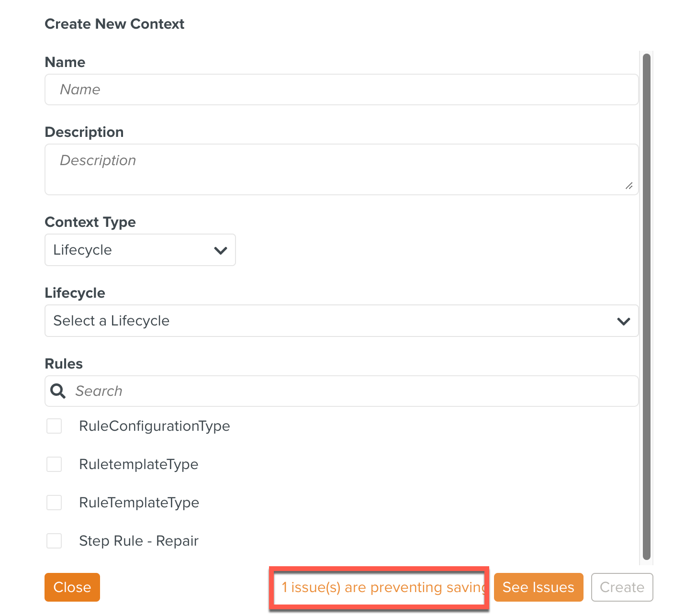
Task: Click the Context Type chevron arrow
Action: coord(220,250)
